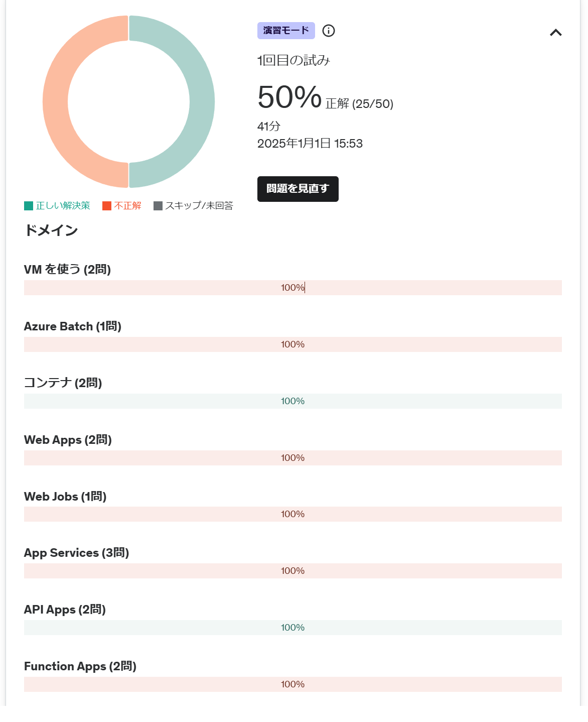Click the red 不正解 legend swatch
The image size is (588, 722).
pyautogui.click(x=106, y=206)
